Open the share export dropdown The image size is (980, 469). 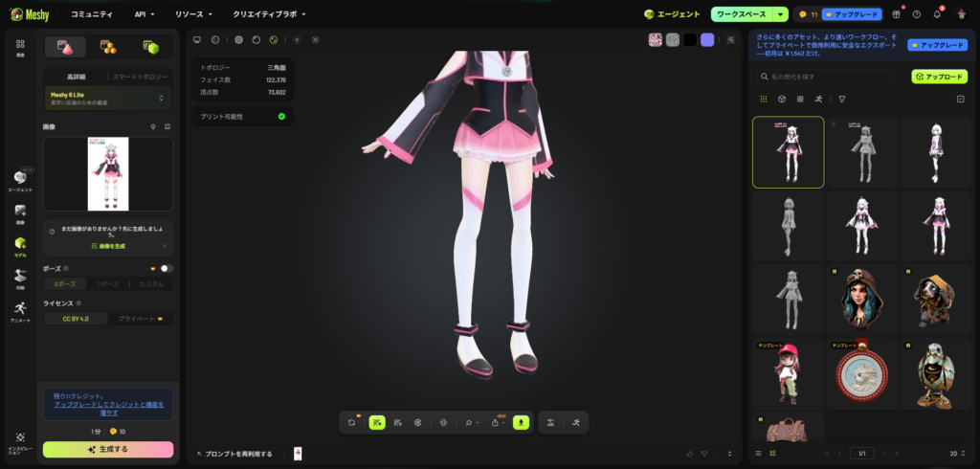pyautogui.click(x=497, y=423)
